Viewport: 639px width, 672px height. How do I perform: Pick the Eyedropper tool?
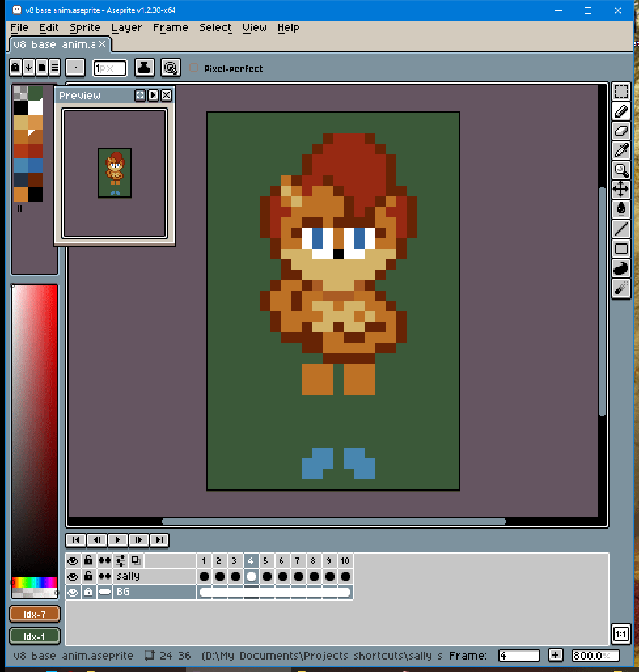pyautogui.click(x=621, y=150)
